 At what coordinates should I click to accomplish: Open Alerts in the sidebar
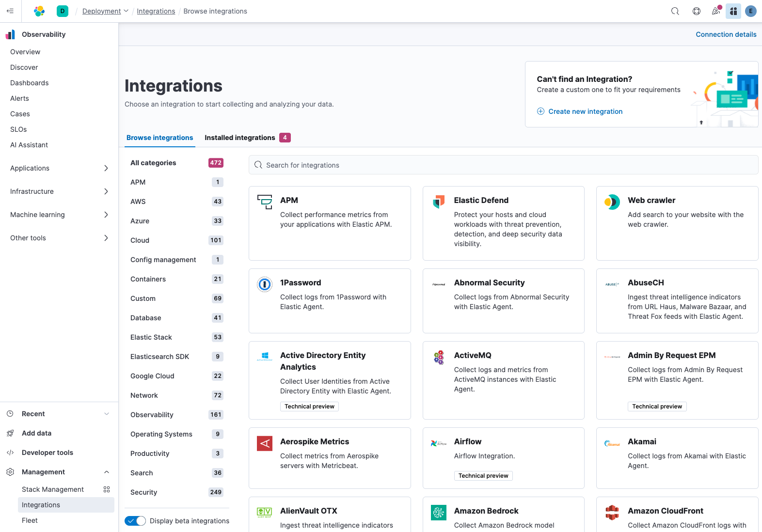[20, 98]
